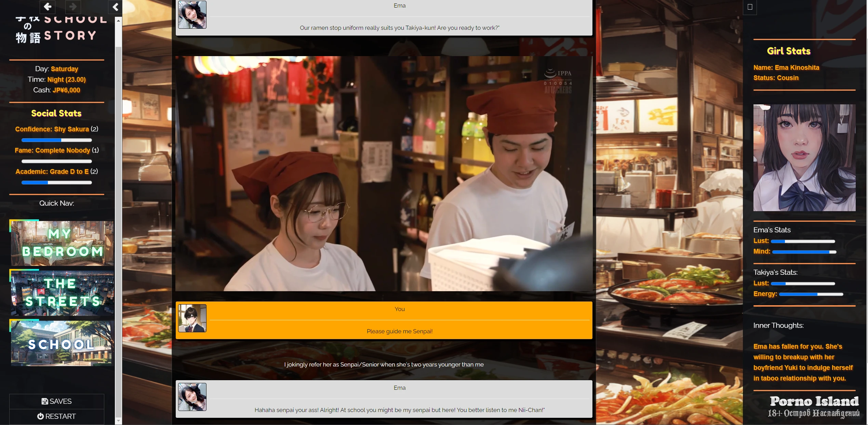The height and width of the screenshot is (425, 868).
Task: Click the forward history arrow icon
Action: tap(72, 7)
